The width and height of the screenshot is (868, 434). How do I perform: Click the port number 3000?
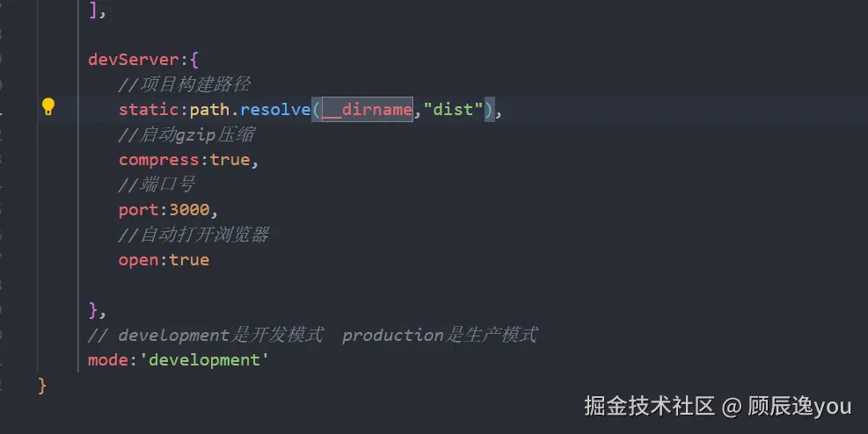point(189,210)
